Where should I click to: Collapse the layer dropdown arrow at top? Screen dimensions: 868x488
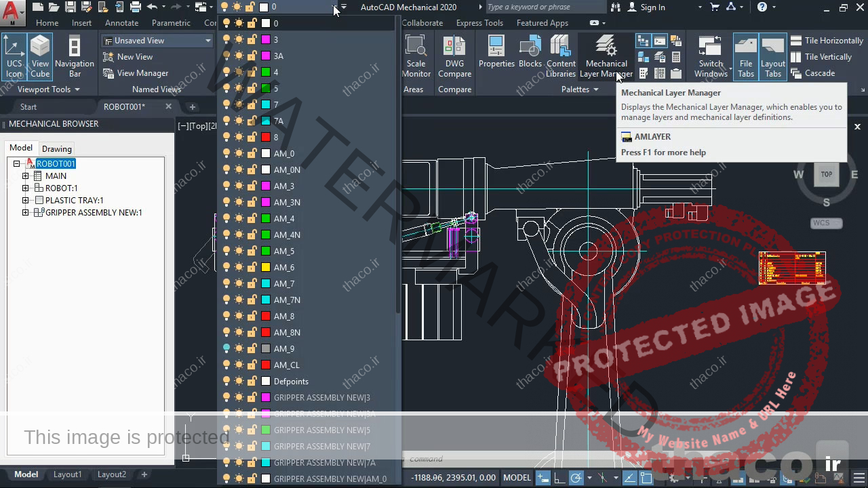point(336,7)
